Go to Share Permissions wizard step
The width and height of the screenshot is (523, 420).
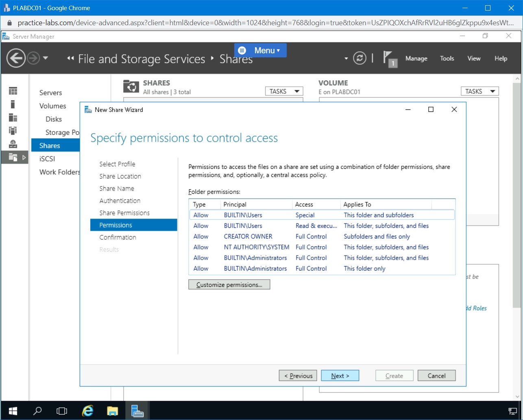[x=124, y=213]
